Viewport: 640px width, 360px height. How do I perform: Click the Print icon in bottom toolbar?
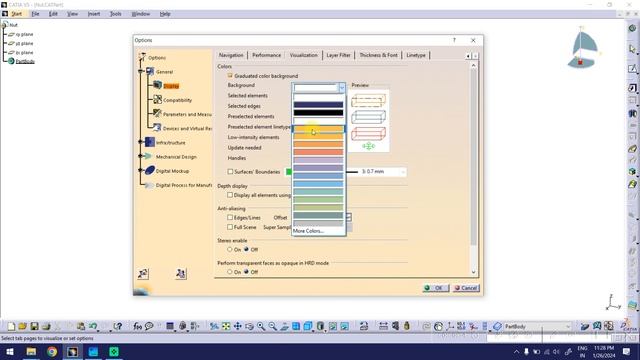46,326
